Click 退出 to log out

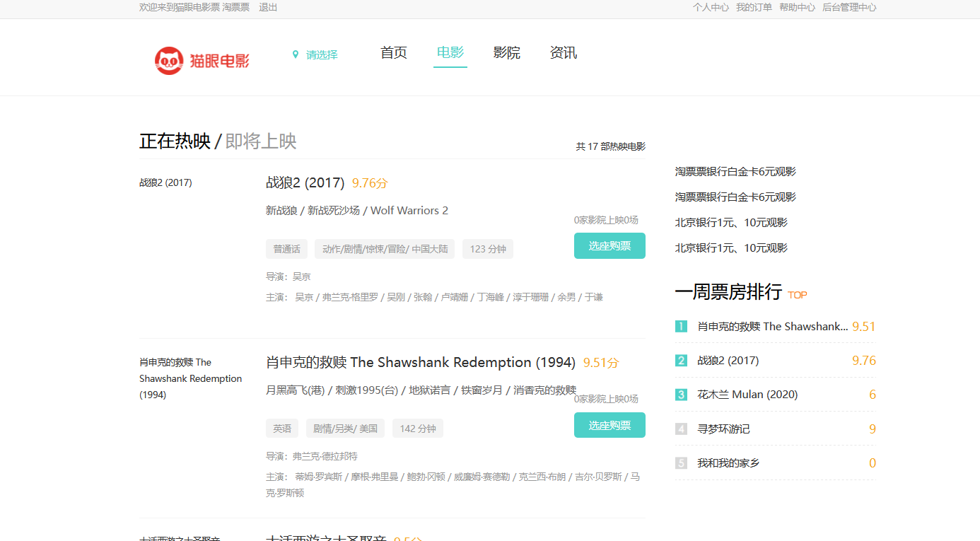coord(268,7)
